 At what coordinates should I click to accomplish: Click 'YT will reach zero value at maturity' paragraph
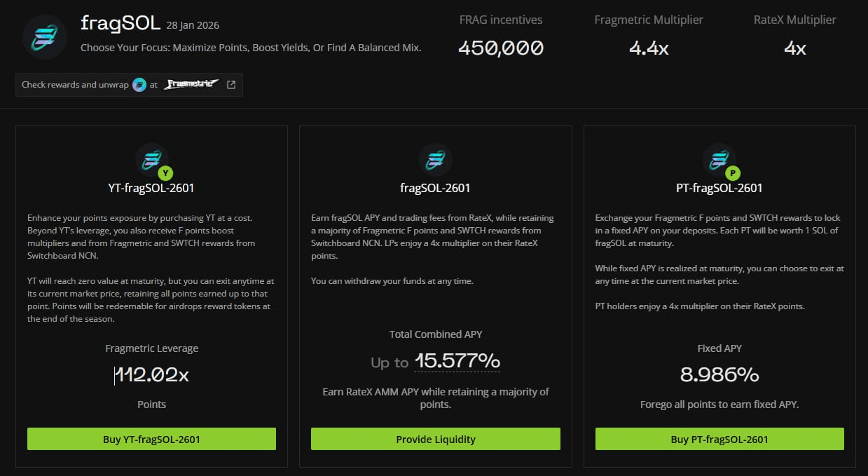(151, 300)
